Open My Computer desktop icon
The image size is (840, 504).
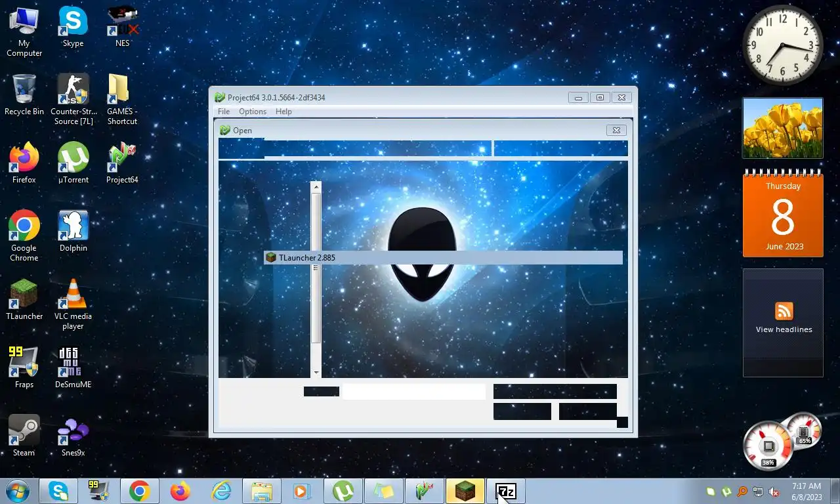tap(24, 31)
